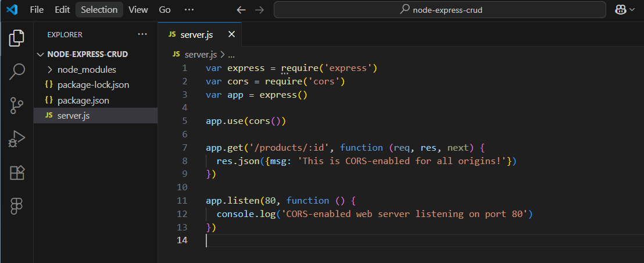644x263 pixels.
Task: Close the server.js editor tab
Action: [x=231, y=35]
